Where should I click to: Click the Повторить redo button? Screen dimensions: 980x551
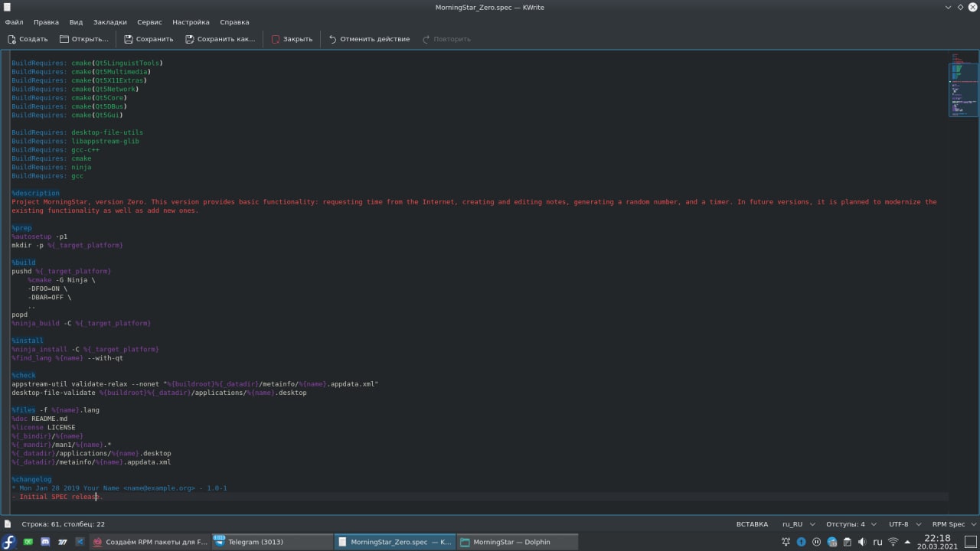coord(446,39)
